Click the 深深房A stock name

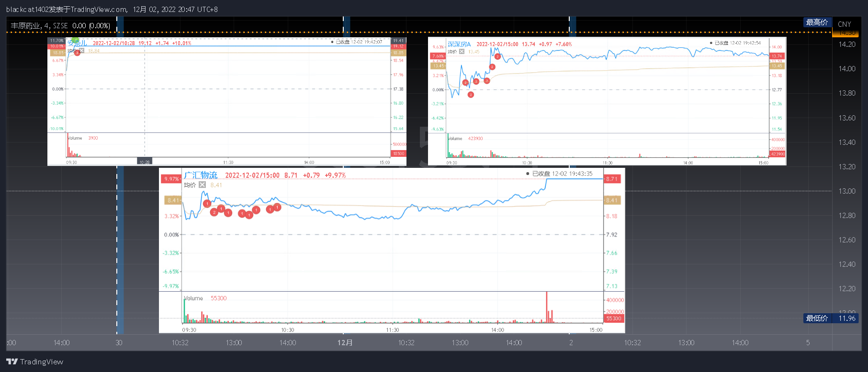point(459,44)
